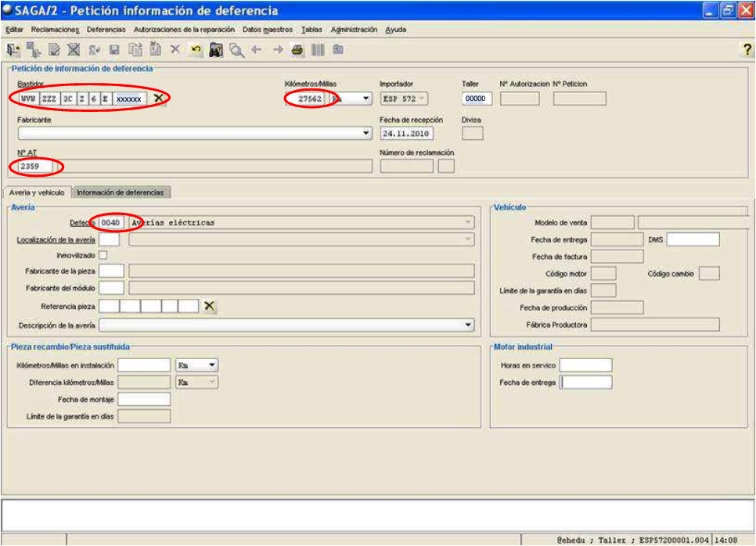Switch to Información de deferencias tab
Viewport: 756px width, 546px height.
point(121,192)
